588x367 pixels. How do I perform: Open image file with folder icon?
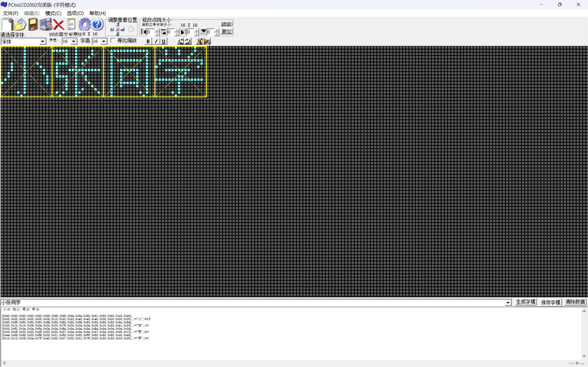(20, 24)
